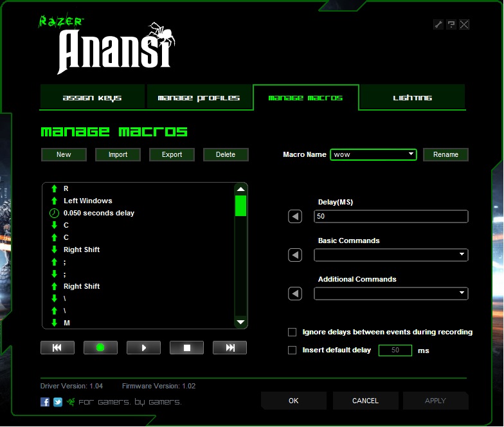
Task: Click the down arrow icon beside M
Action: [54, 323]
